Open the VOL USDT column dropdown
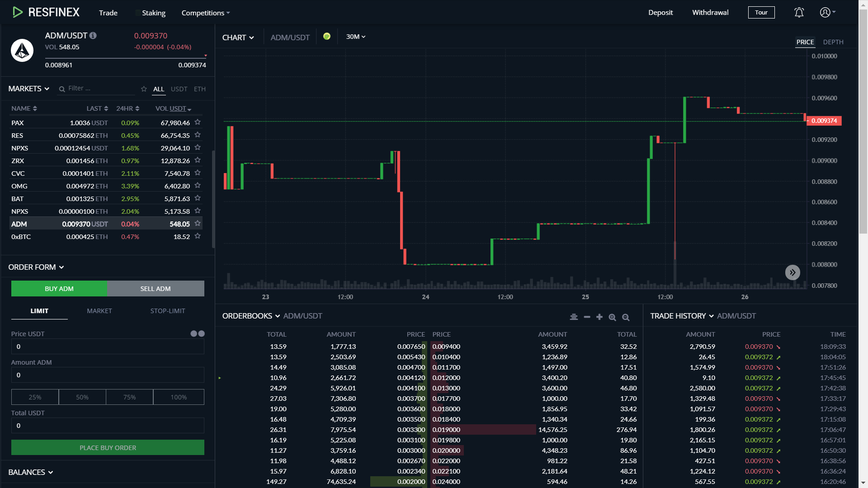This screenshot has height=488, width=868. tap(174, 108)
